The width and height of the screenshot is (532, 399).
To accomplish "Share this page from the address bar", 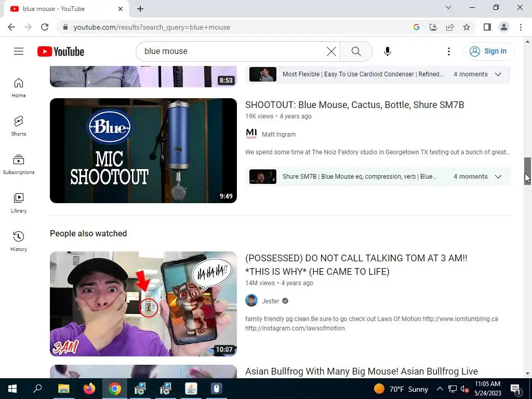I will pyautogui.click(x=450, y=27).
